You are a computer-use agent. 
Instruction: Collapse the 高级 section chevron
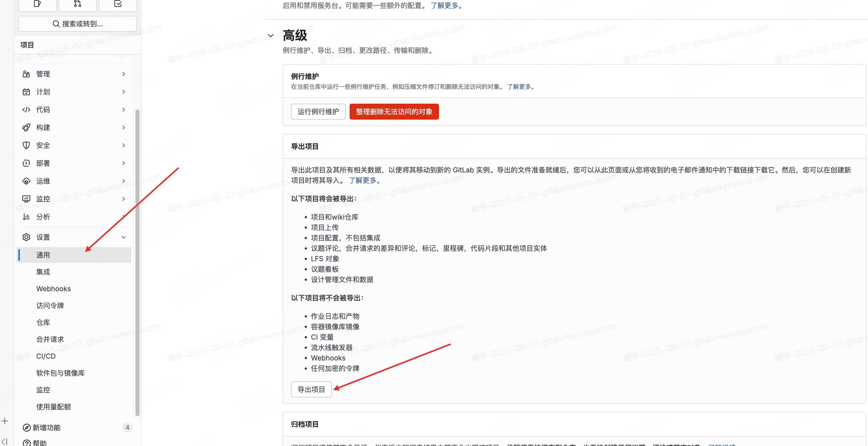tap(270, 35)
